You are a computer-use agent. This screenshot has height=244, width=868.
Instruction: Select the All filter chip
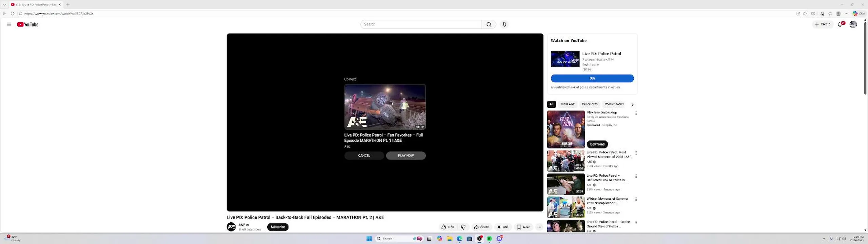click(551, 104)
